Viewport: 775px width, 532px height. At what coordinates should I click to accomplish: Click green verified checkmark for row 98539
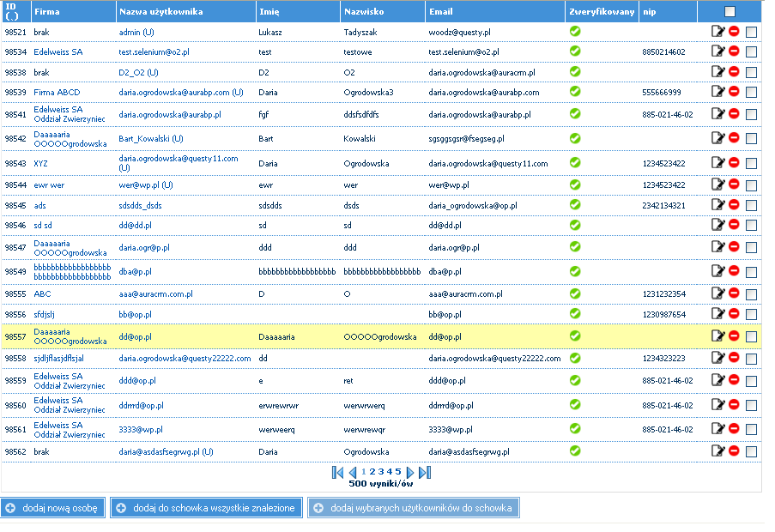tap(575, 92)
